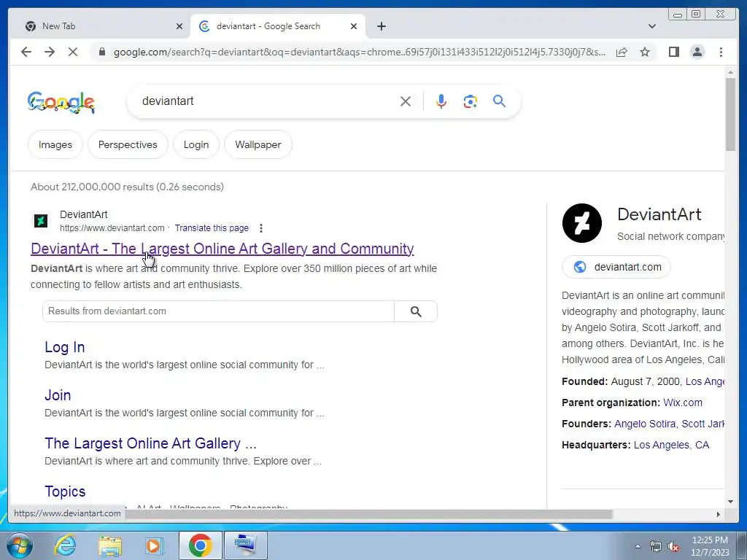Screen dimensions: 747x560
Task: Go to the Google logo homepage
Action: tap(61, 102)
